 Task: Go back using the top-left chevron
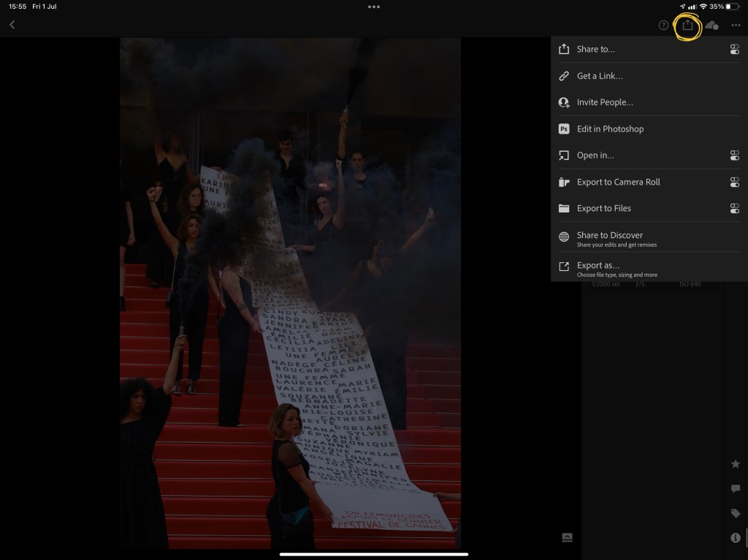coord(12,26)
